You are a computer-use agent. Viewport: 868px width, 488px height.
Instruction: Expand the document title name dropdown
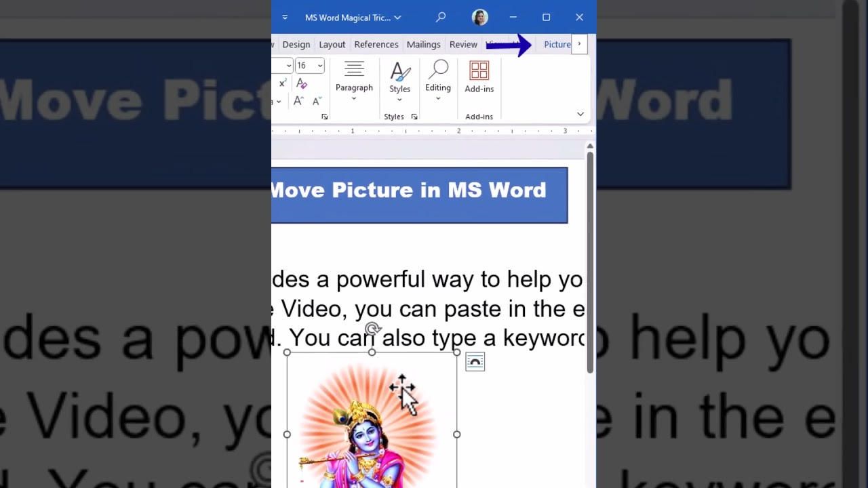click(x=397, y=18)
